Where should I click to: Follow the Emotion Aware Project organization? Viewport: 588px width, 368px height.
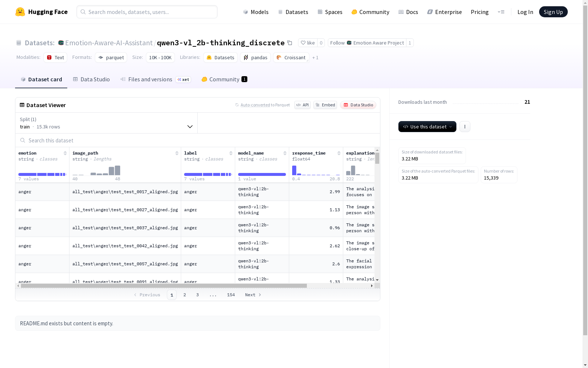click(x=367, y=43)
